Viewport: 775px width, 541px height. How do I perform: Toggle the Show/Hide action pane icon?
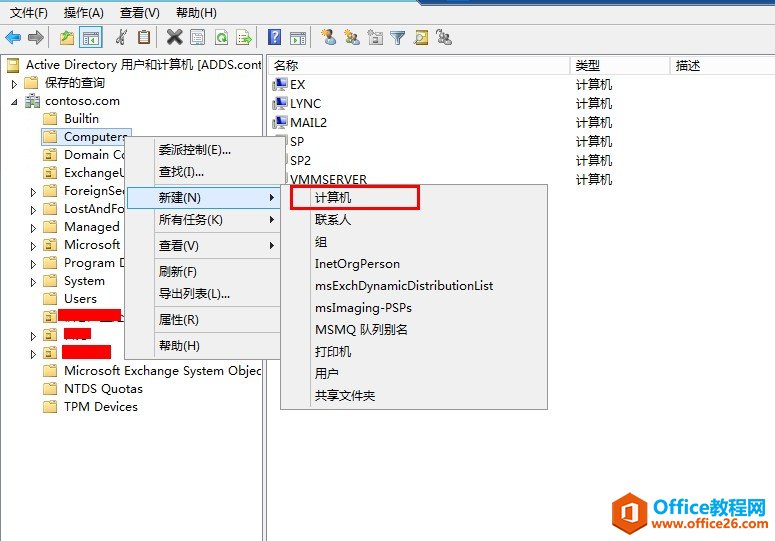pyautogui.click(x=298, y=38)
